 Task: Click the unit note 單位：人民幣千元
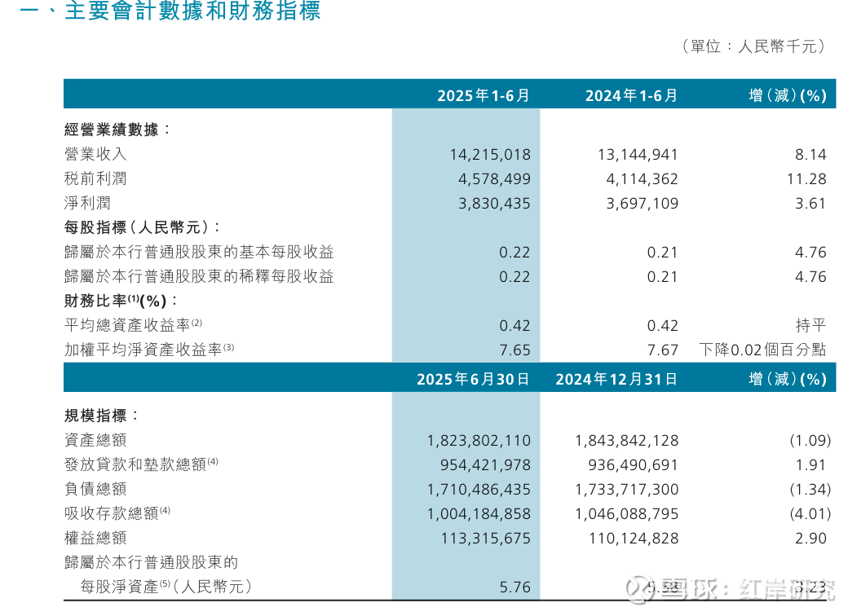[753, 46]
